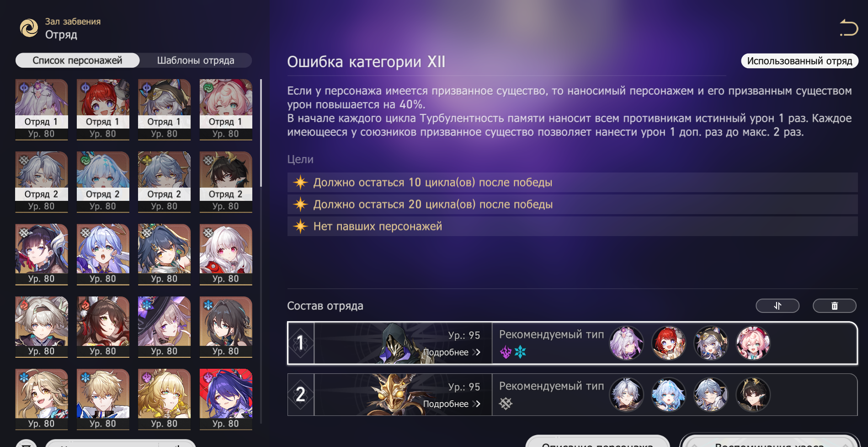Switch to the Шаблоны отряда tab
This screenshot has height=447, width=868.
click(x=196, y=60)
